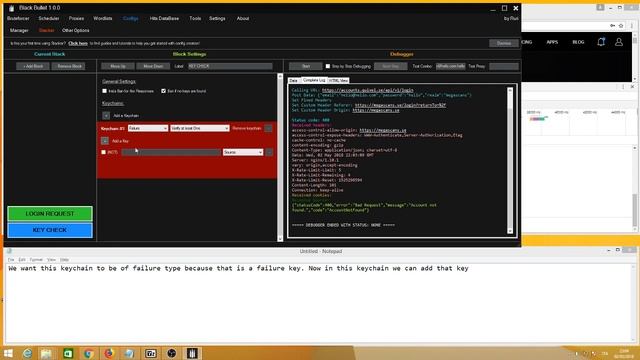Image resolution: width=640 pixels, height=360 pixels.
Task: Open the browser's notification bell icon
Action: click(601, 42)
